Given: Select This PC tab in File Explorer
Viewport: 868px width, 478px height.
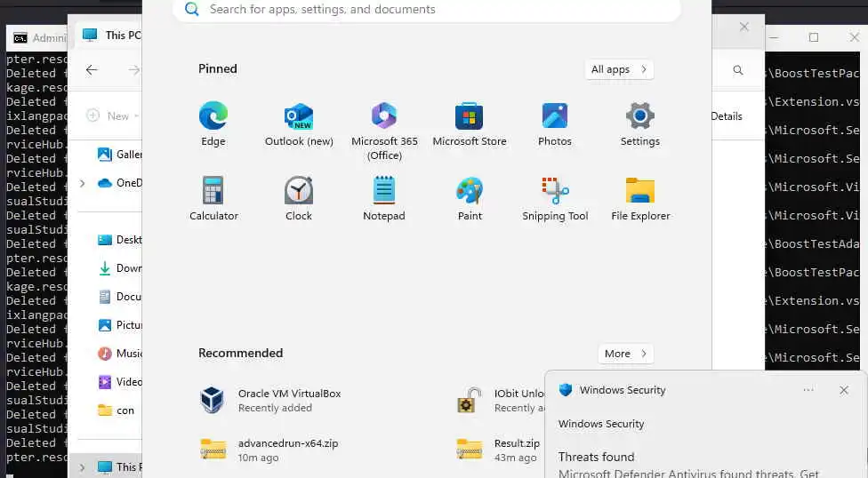Looking at the screenshot, I should click(110, 36).
